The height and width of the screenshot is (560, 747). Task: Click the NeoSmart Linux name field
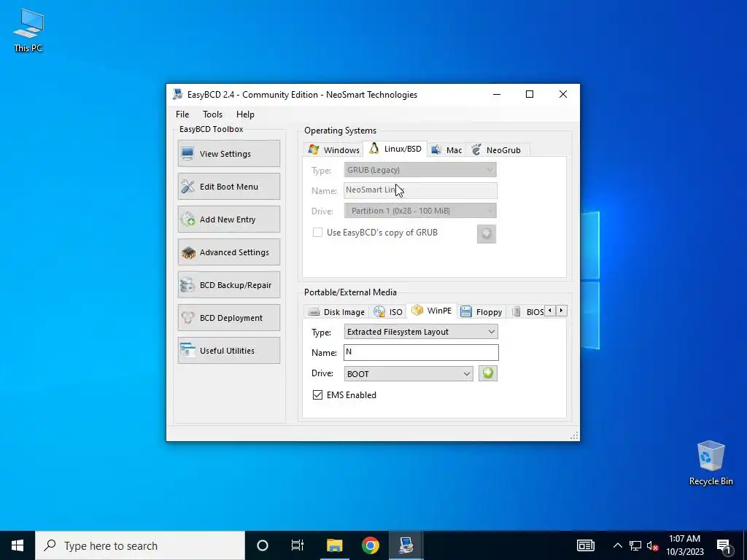[x=420, y=190]
